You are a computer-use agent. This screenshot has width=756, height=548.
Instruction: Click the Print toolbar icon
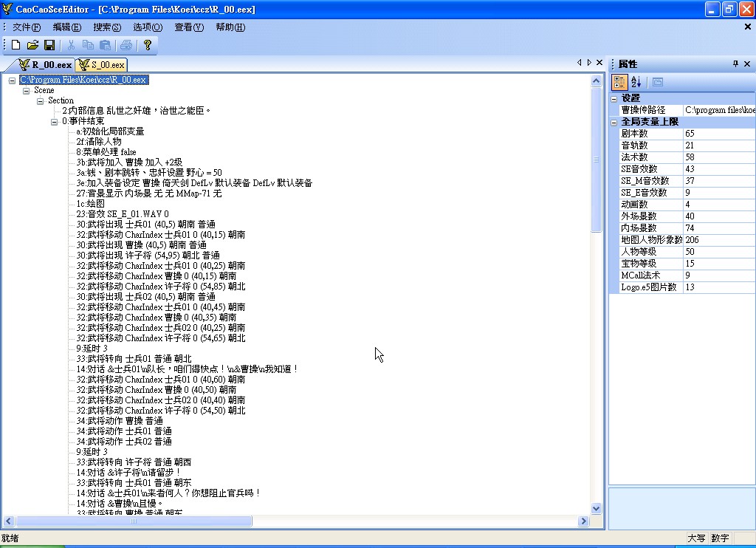coord(126,45)
